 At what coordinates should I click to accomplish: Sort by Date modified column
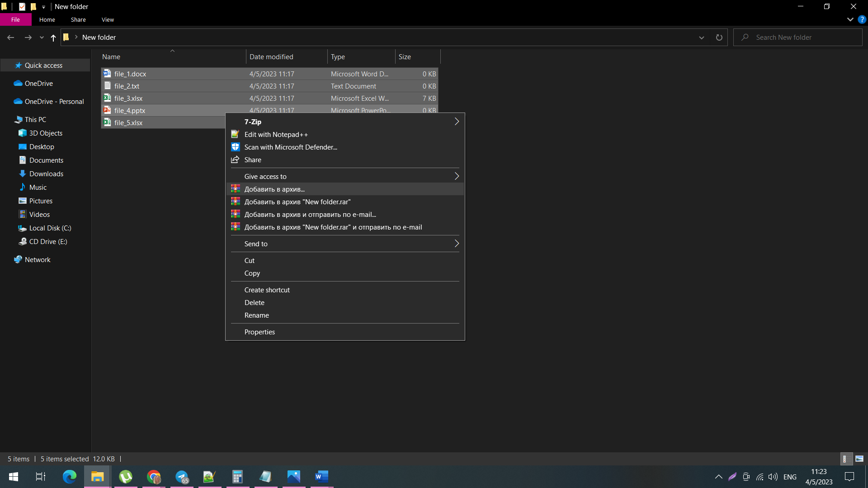tap(287, 56)
